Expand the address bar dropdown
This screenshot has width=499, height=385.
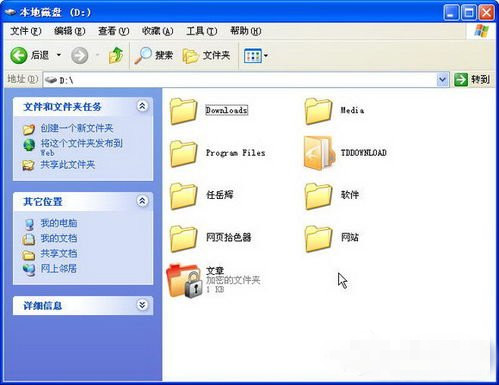pos(443,80)
